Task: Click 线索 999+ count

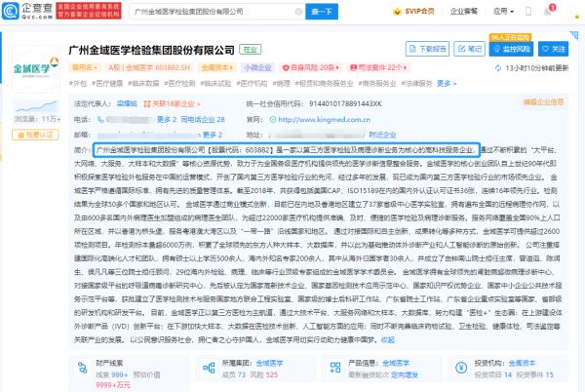Action: pyautogui.click(x=112, y=374)
